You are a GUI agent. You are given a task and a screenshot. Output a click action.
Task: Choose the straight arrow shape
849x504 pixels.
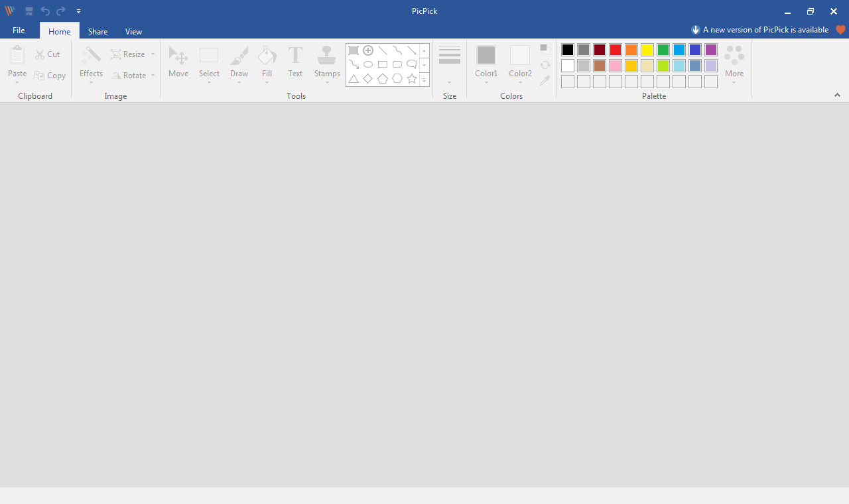pos(412,50)
